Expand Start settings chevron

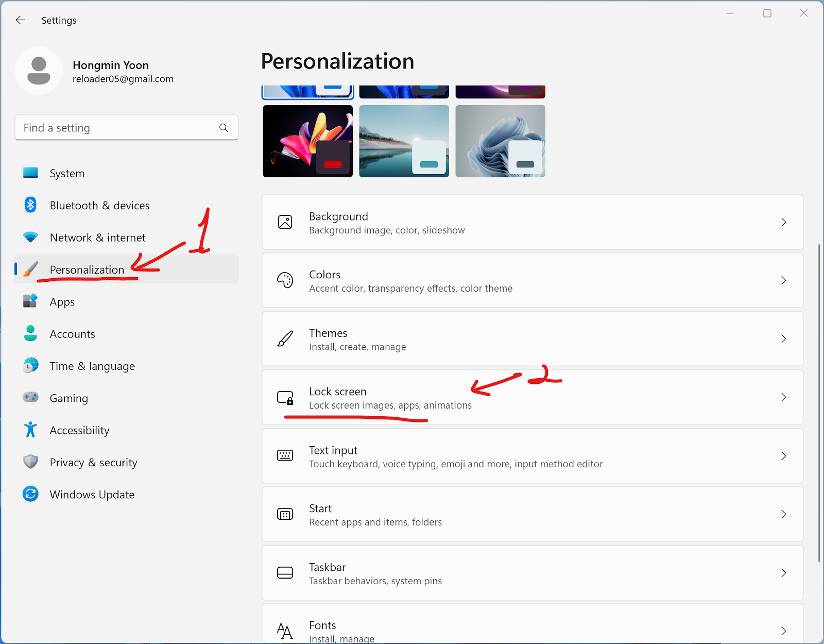click(x=783, y=514)
